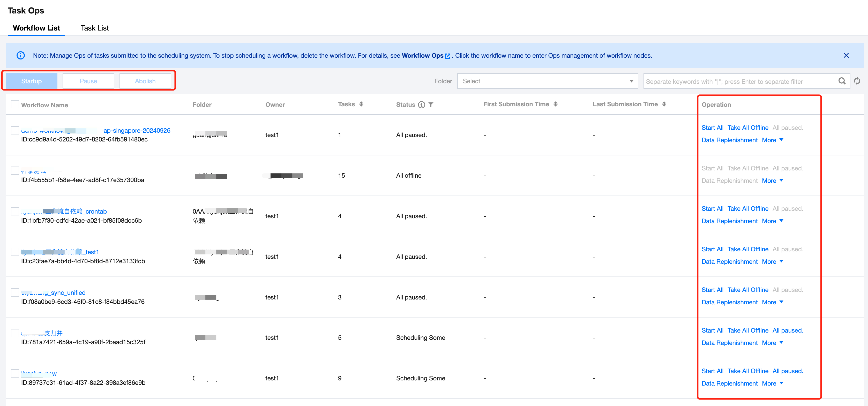
Task: Select the sync_unified workflow checkbox
Action: (15, 292)
